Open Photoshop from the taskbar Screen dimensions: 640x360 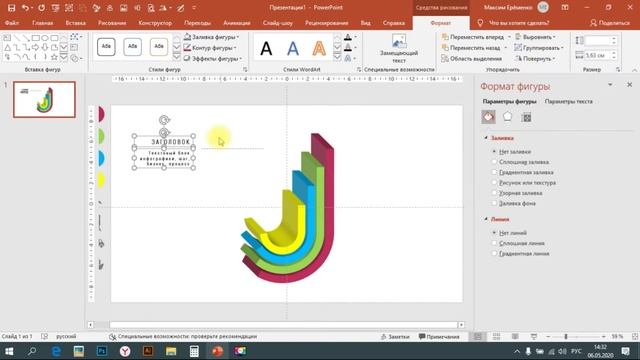point(102,351)
